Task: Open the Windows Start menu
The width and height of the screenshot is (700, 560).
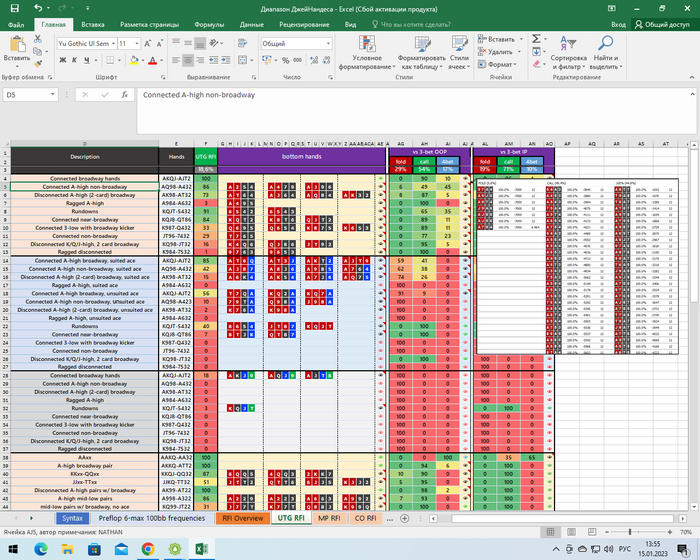Action: pyautogui.click(x=13, y=549)
